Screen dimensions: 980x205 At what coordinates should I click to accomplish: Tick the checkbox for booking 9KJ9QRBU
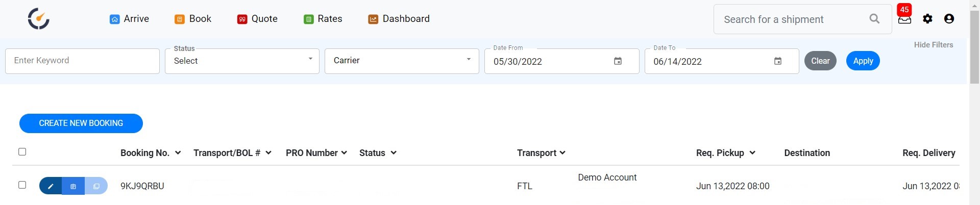[x=22, y=185]
